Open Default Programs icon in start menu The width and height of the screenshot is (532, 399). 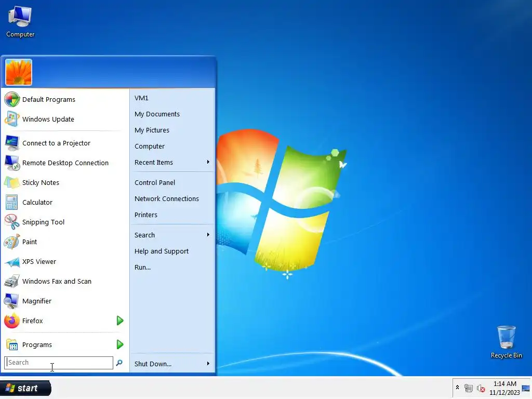tap(12, 99)
